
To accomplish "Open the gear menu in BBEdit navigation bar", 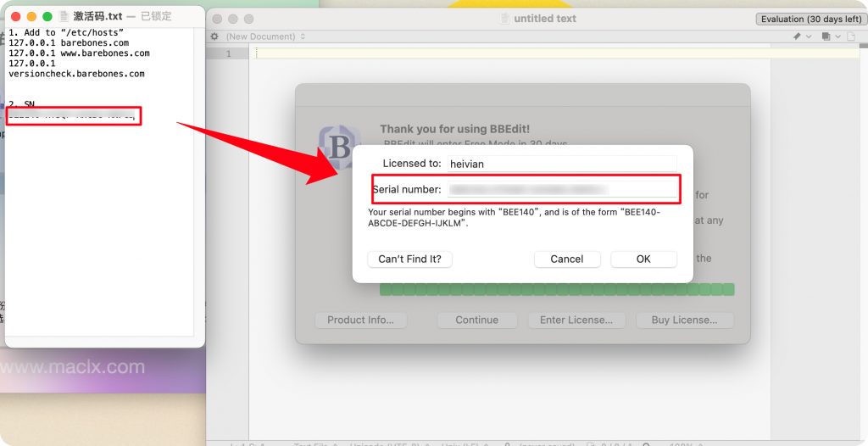I will (214, 36).
